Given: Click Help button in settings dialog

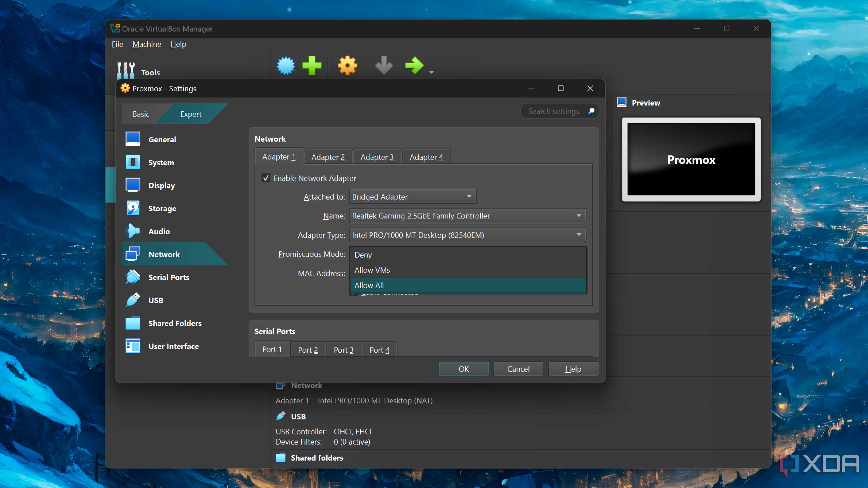Looking at the screenshot, I should [x=573, y=368].
